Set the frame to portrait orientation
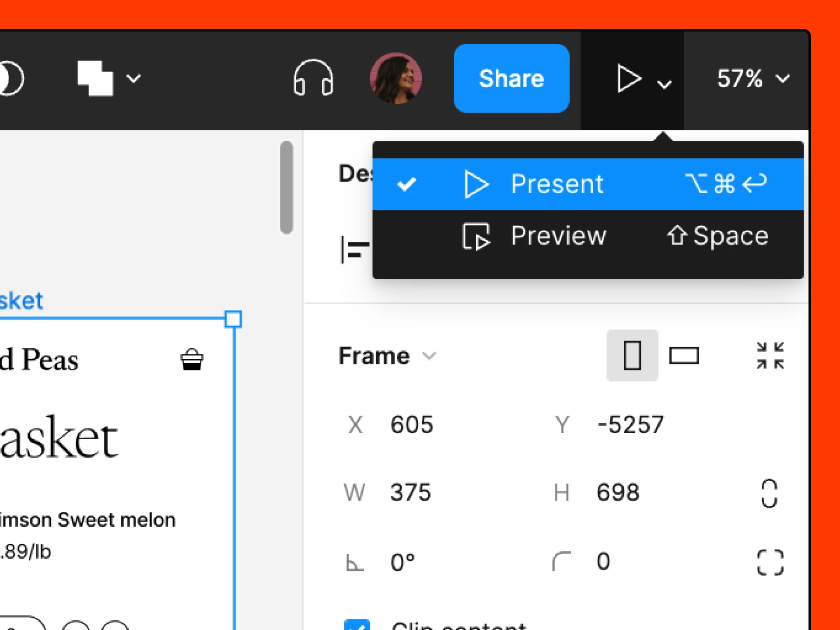 point(632,355)
